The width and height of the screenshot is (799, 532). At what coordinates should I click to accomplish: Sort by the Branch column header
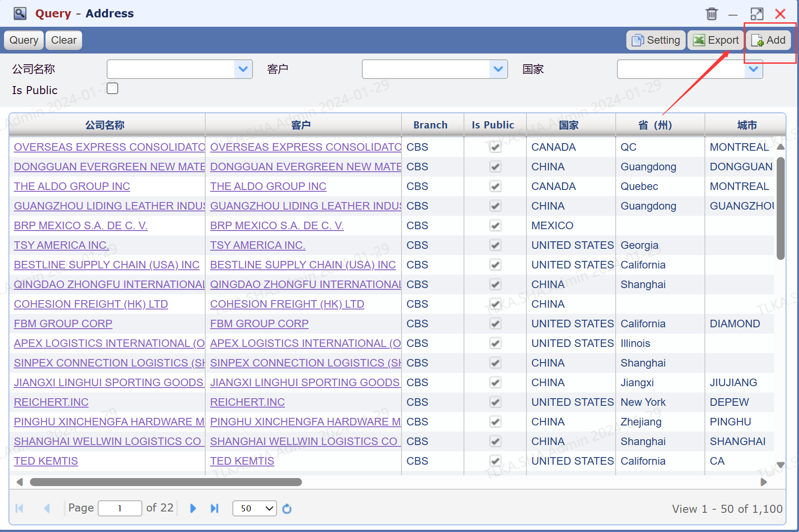[x=431, y=125]
